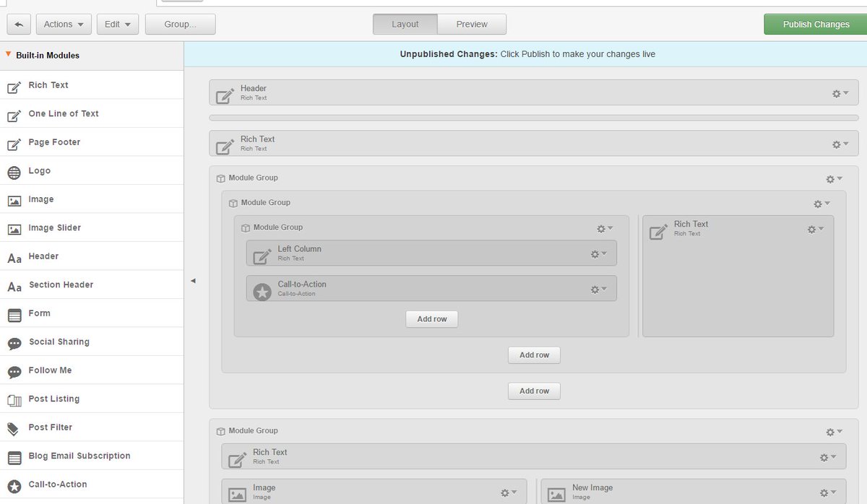Viewport: 867px width, 504px height.
Task: Select the Rich Text module icon in sidebar
Action: click(14, 87)
